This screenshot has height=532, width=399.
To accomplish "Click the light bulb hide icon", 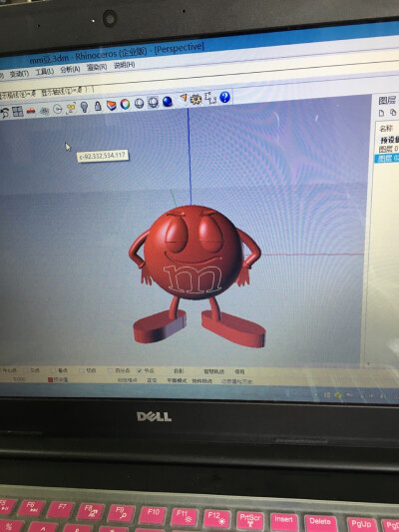I will point(84,107).
